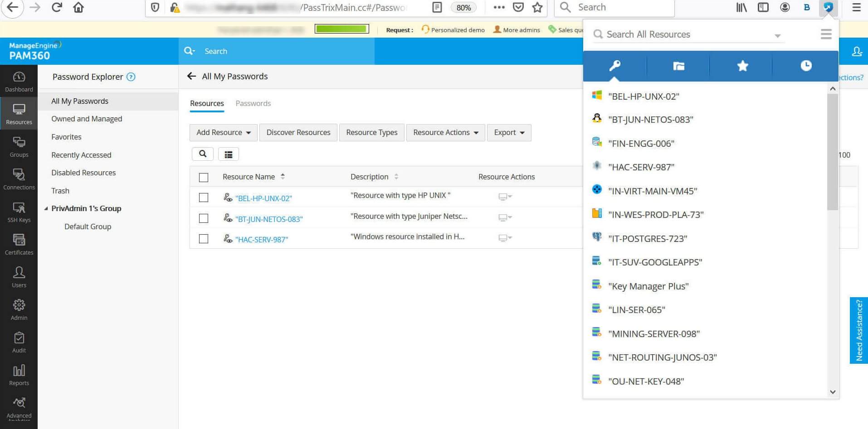Viewport: 868px width, 429px height.
Task: Click the PAM360 browser extension icon
Action: point(828,7)
